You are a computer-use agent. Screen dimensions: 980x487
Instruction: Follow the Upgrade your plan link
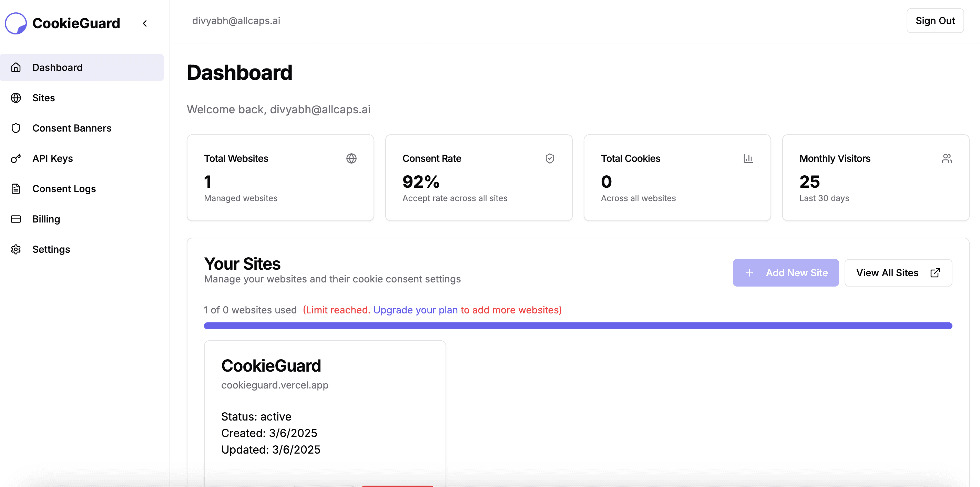click(416, 310)
